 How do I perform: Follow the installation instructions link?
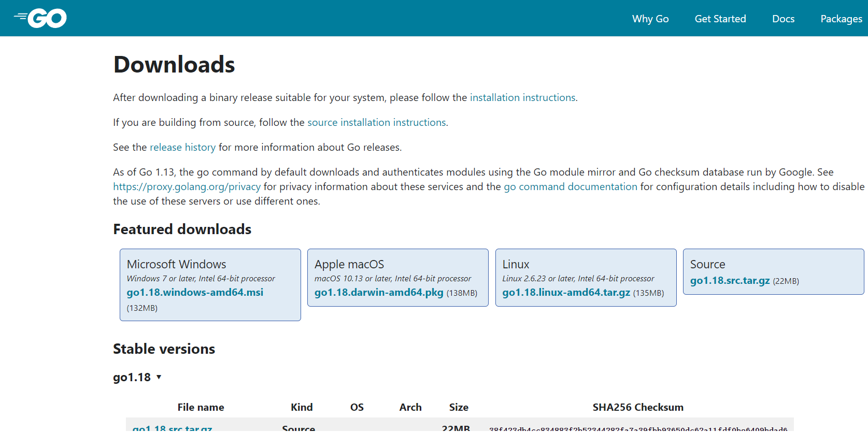[x=522, y=97]
